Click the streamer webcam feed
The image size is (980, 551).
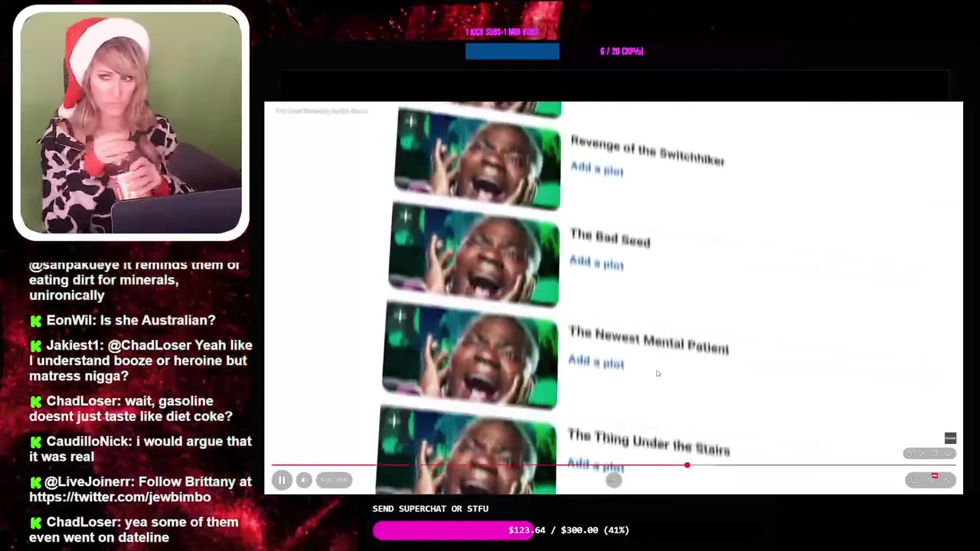[131, 122]
